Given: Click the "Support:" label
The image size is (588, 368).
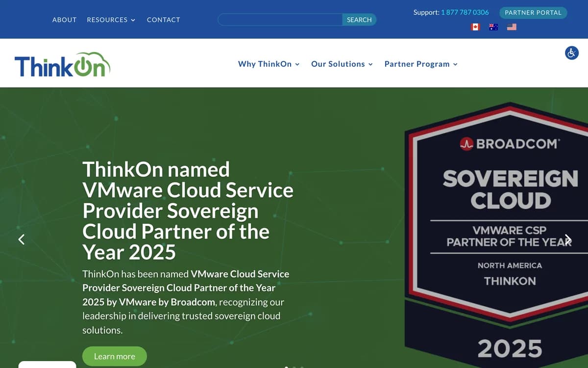Looking at the screenshot, I should tap(426, 12).
